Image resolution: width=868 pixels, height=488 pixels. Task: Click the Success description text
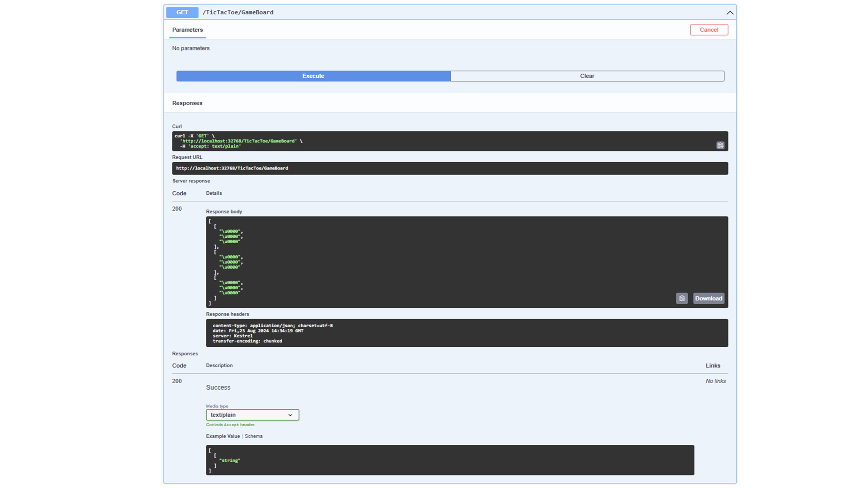coord(218,387)
